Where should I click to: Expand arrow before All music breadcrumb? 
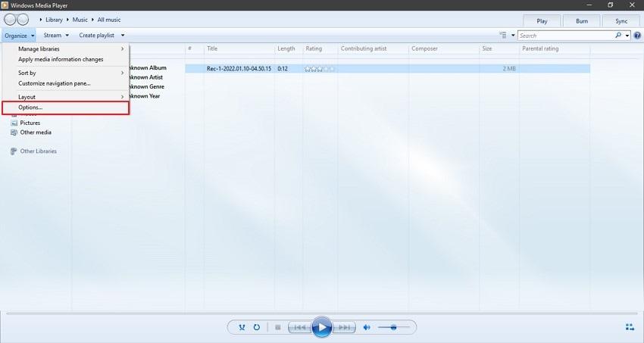tap(92, 20)
